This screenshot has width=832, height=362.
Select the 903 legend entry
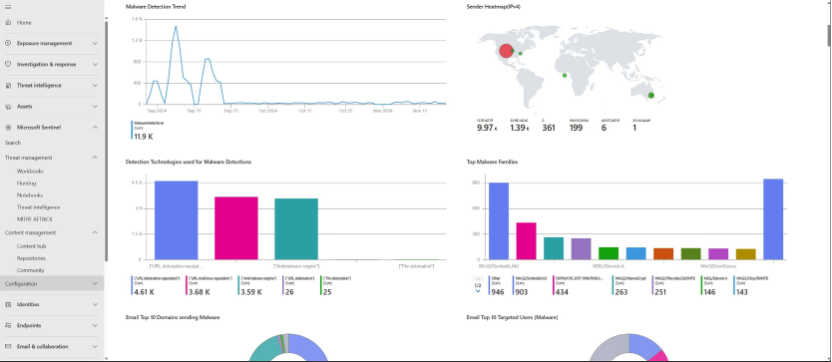click(x=531, y=286)
